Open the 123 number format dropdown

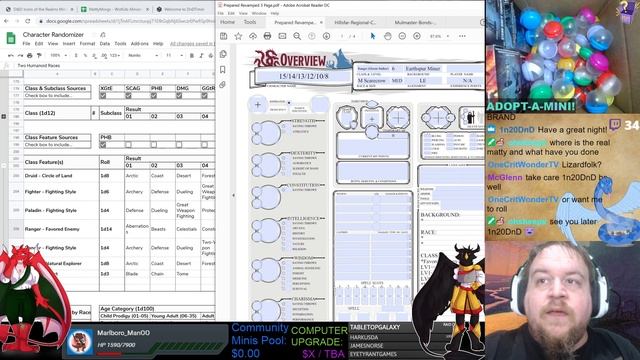(115, 56)
